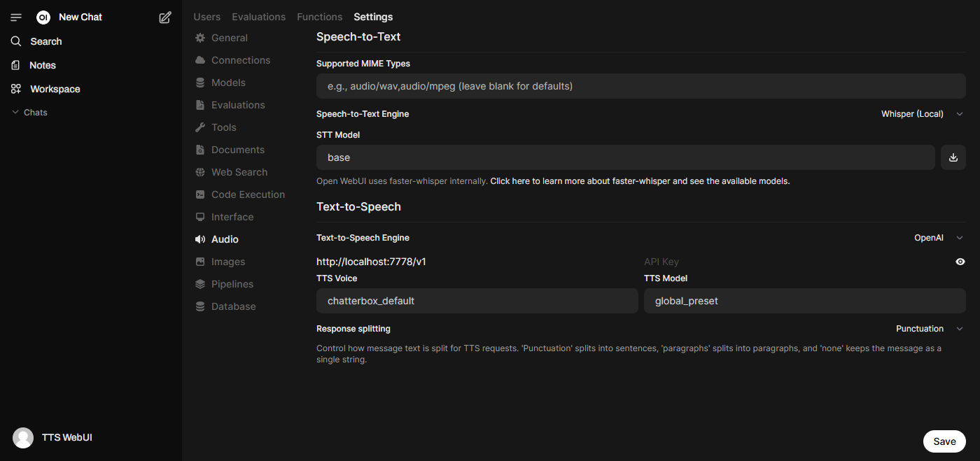Expand the Chats section chevron
This screenshot has height=461, width=980.
pyautogui.click(x=15, y=113)
